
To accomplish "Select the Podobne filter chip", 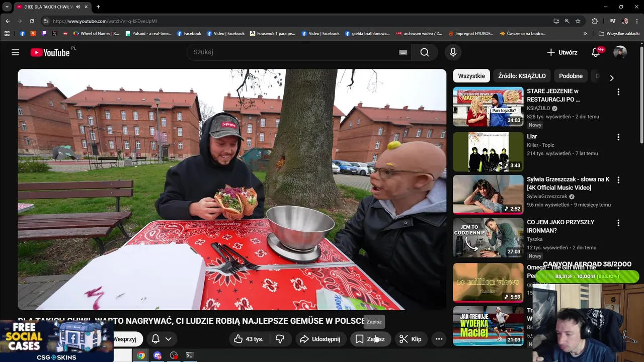I will tap(571, 76).
